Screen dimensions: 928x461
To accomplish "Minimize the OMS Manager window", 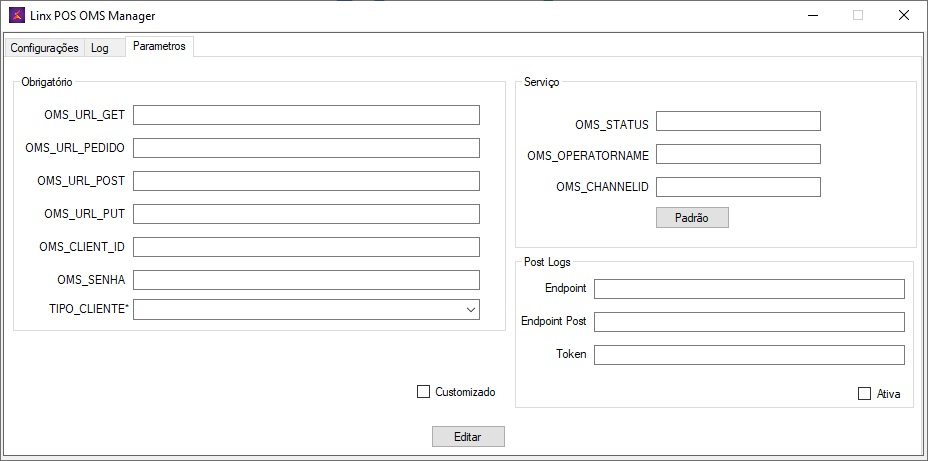I will [x=812, y=16].
